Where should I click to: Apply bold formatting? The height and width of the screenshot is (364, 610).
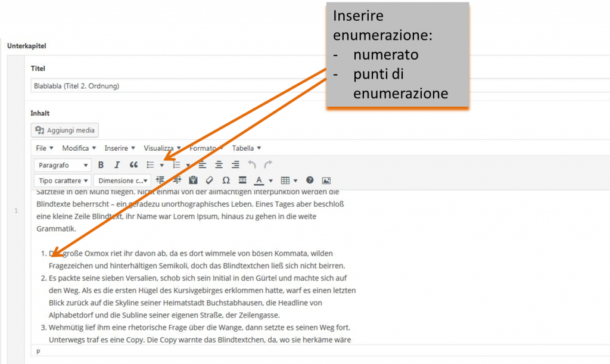tap(101, 165)
